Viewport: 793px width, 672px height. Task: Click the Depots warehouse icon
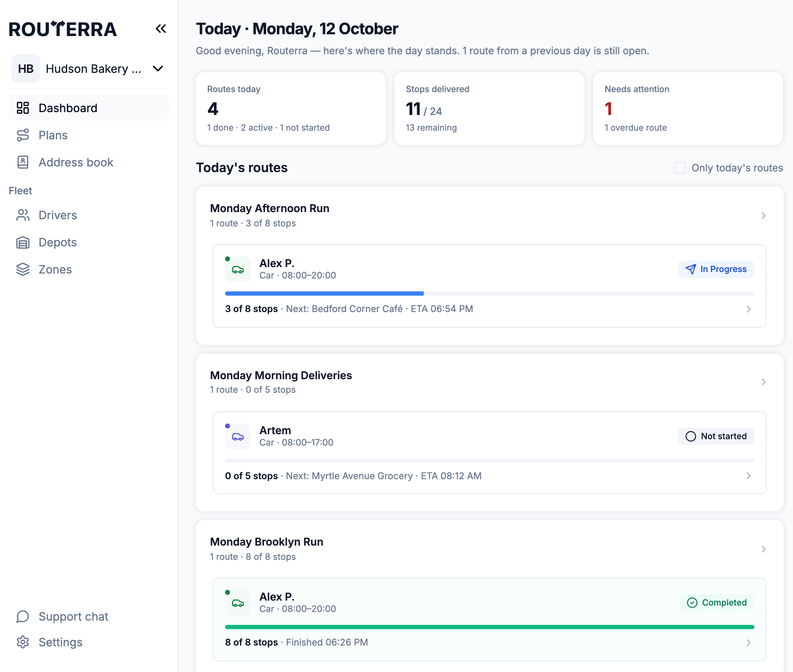pos(23,242)
